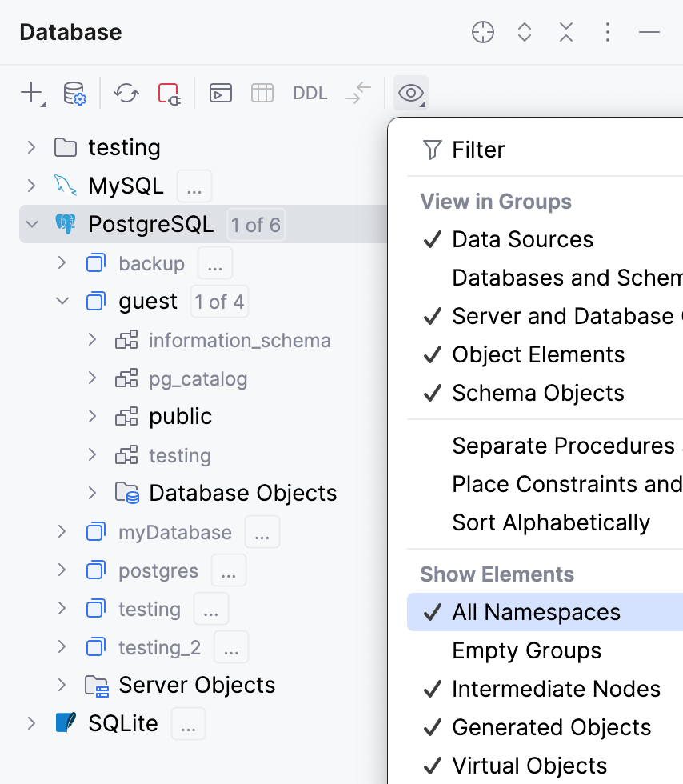Click the eye view options icon

coord(410,93)
